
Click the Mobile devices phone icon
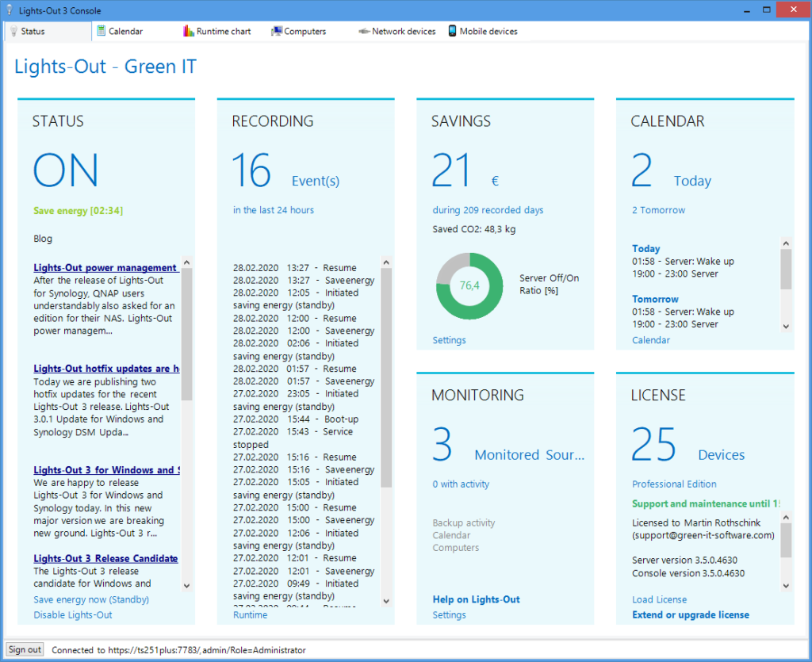coord(452,31)
